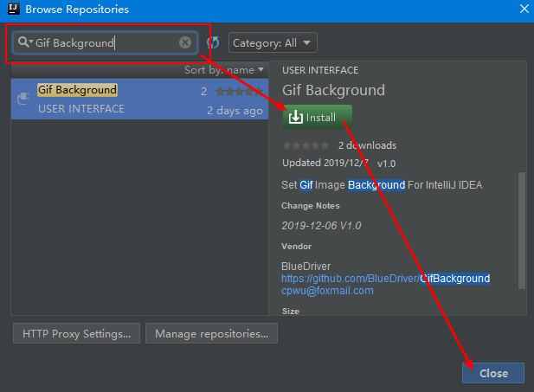Select the Gif Background plugin row
This screenshot has width=534, height=392.
[x=139, y=100]
